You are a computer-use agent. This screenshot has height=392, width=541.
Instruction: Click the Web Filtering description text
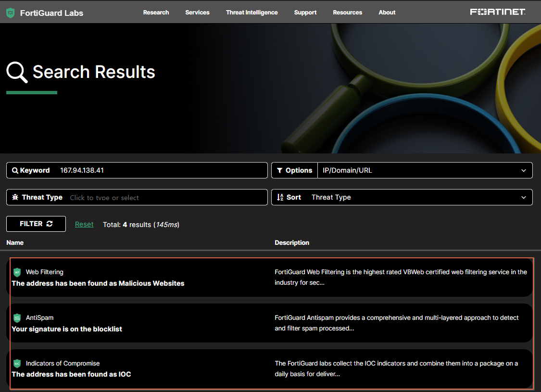pos(401,278)
